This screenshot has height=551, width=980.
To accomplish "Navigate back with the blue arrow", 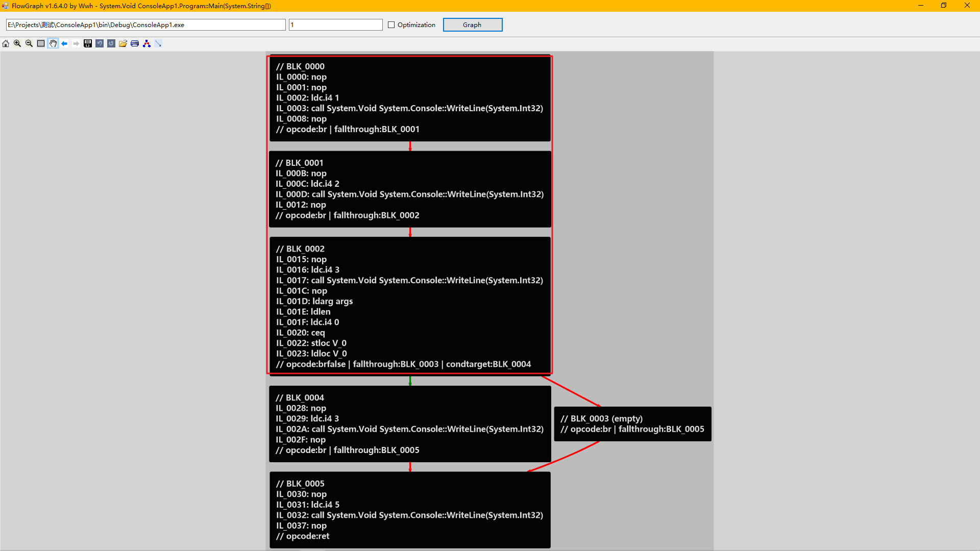I will (x=64, y=43).
